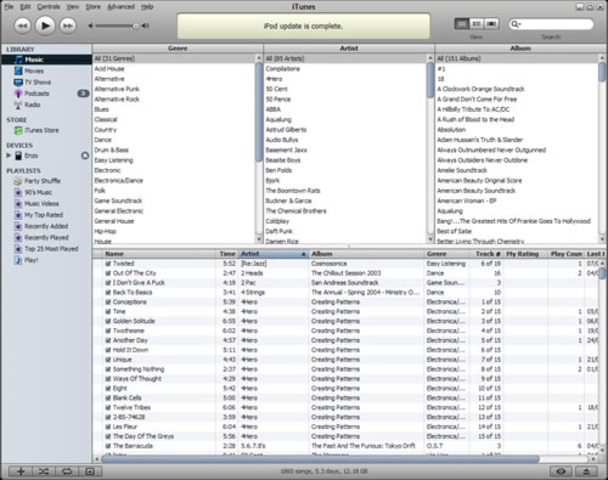Sort songs by the Name column
Screen dimensions: 608x480
(x=159, y=254)
